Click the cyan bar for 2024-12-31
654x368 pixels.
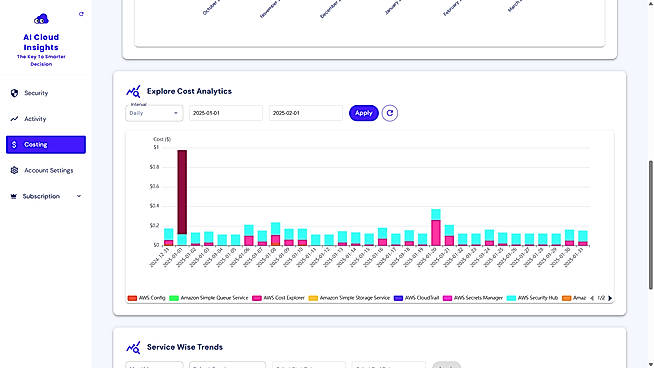point(169,234)
